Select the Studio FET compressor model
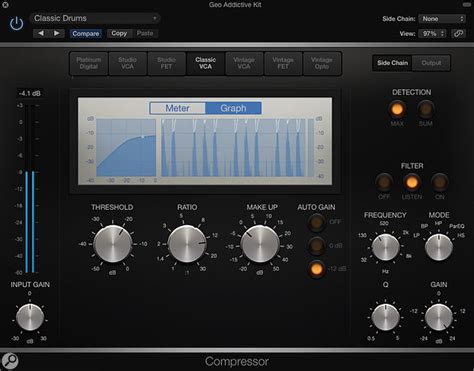The width and height of the screenshot is (474, 371). [x=166, y=63]
